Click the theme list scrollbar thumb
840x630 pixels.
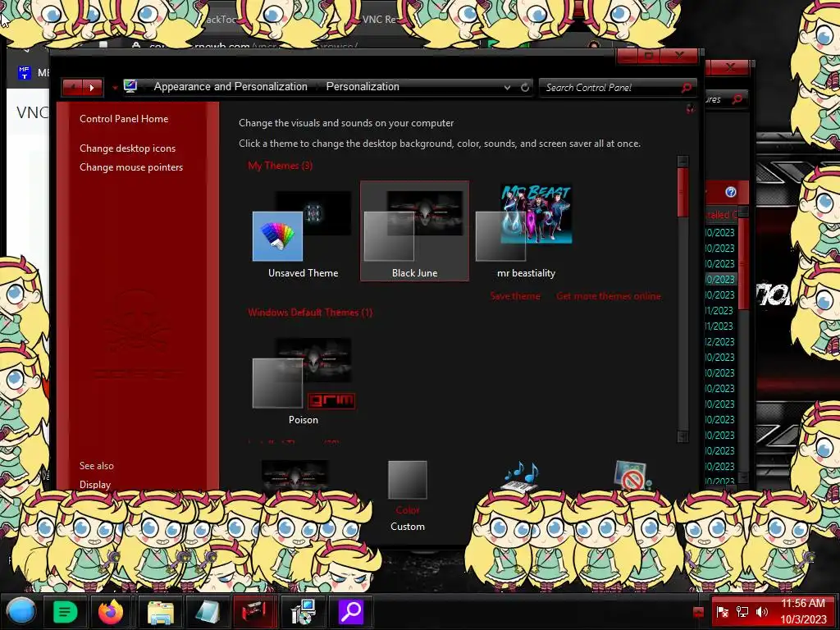[682, 193]
